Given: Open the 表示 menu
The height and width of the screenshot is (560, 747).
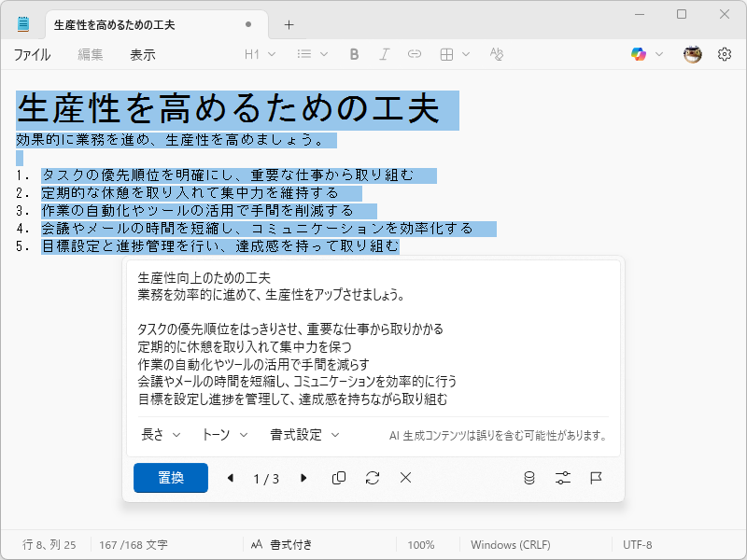Looking at the screenshot, I should 143,55.
